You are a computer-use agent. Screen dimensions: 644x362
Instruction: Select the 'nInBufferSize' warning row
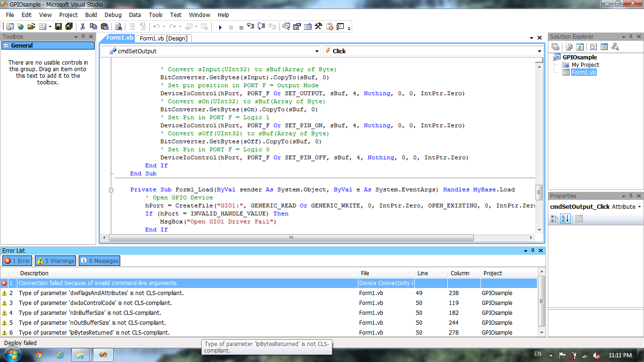click(x=269, y=313)
